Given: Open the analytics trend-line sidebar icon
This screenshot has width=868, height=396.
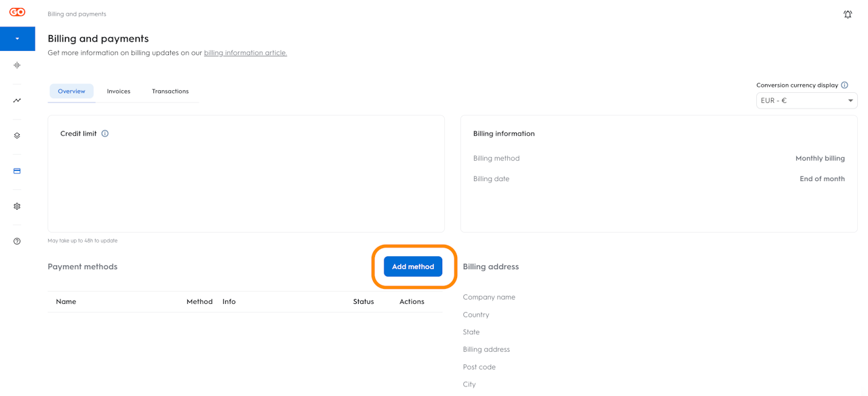Looking at the screenshot, I should pyautogui.click(x=17, y=100).
